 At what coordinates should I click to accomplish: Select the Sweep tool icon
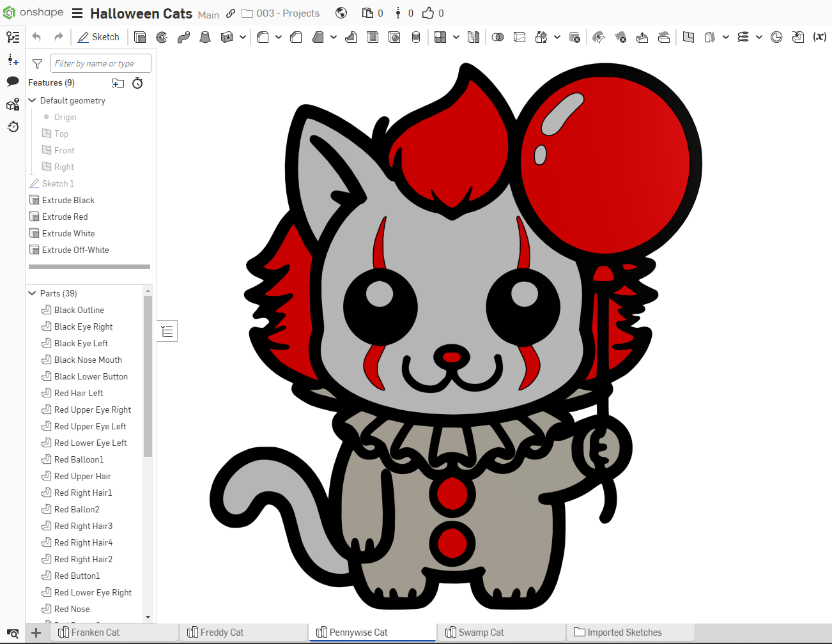(x=183, y=37)
